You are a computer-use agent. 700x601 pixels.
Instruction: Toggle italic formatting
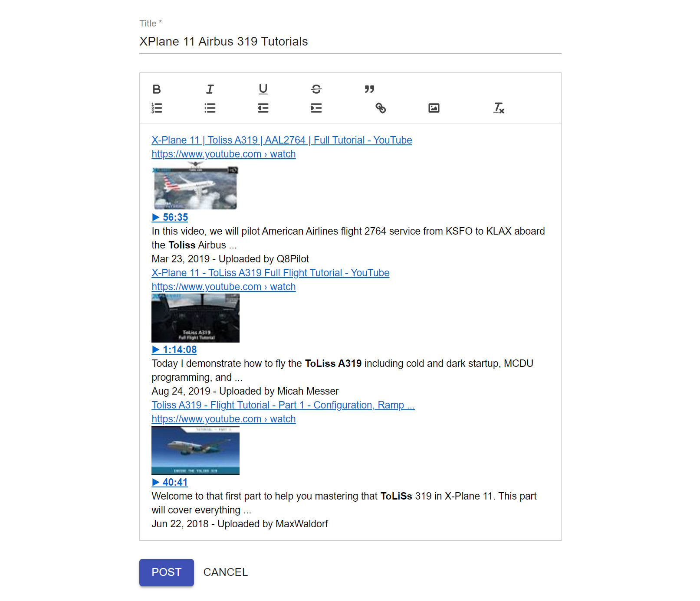point(210,89)
